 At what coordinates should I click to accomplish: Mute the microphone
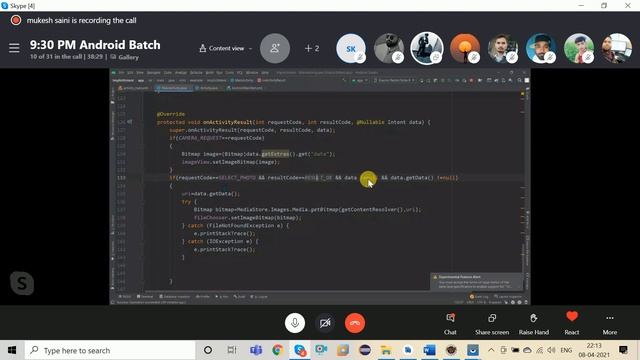coord(295,323)
